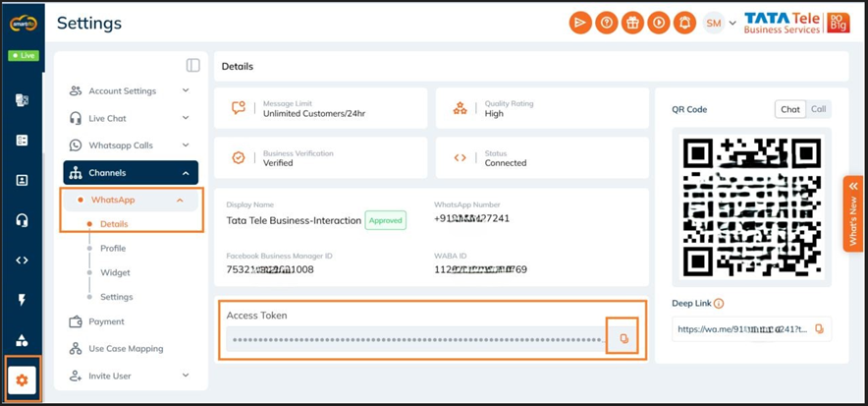Open the notifications bell icon

tap(685, 23)
